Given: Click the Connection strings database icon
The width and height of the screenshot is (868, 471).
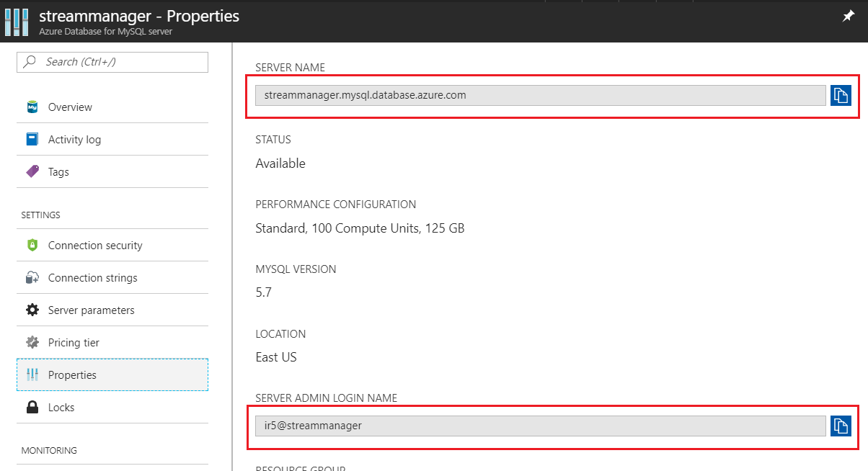Looking at the screenshot, I should tap(32, 277).
